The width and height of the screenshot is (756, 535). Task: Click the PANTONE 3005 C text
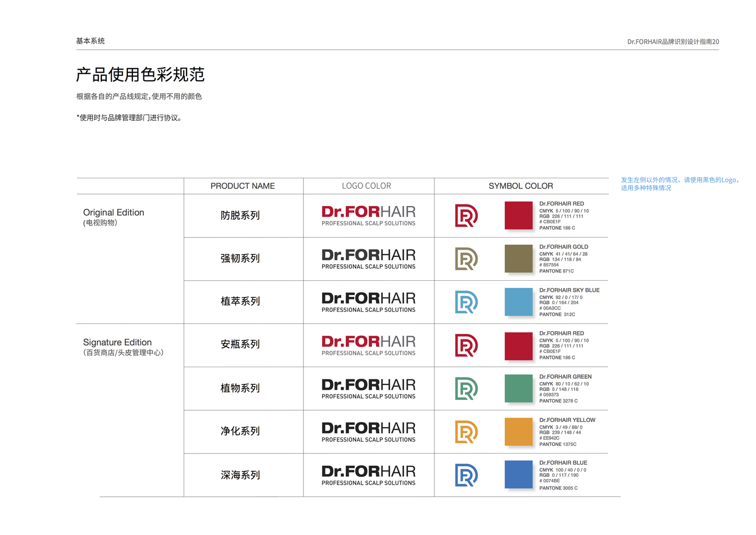[558, 488]
